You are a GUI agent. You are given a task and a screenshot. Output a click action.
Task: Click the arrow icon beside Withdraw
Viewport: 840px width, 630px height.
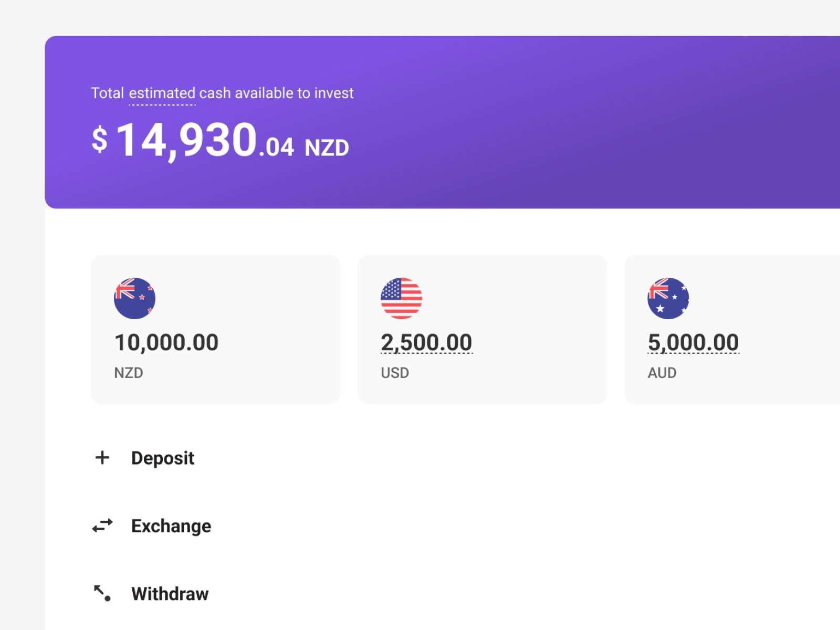coord(102,593)
